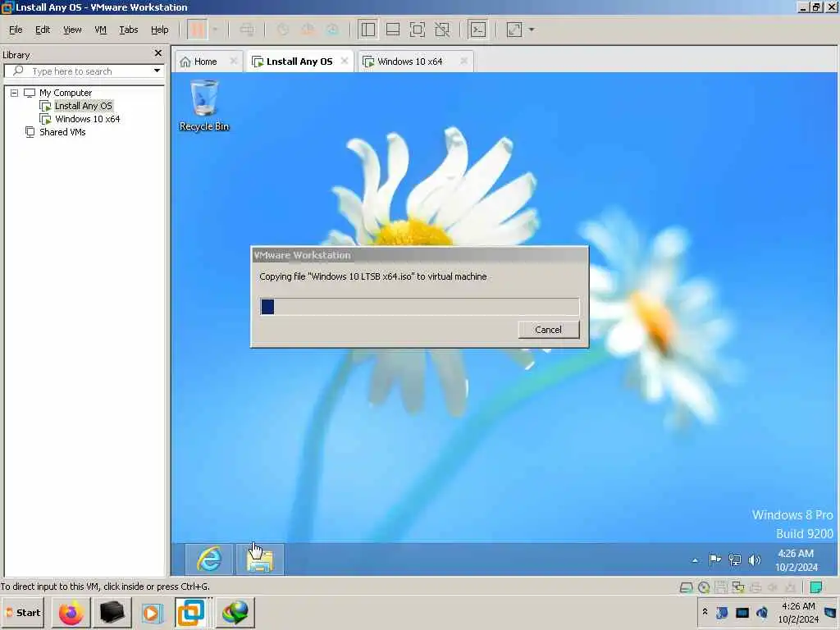Screen dimensions: 840x630
Task: Click the Recycle Bin desktop icon
Action: [x=204, y=106]
